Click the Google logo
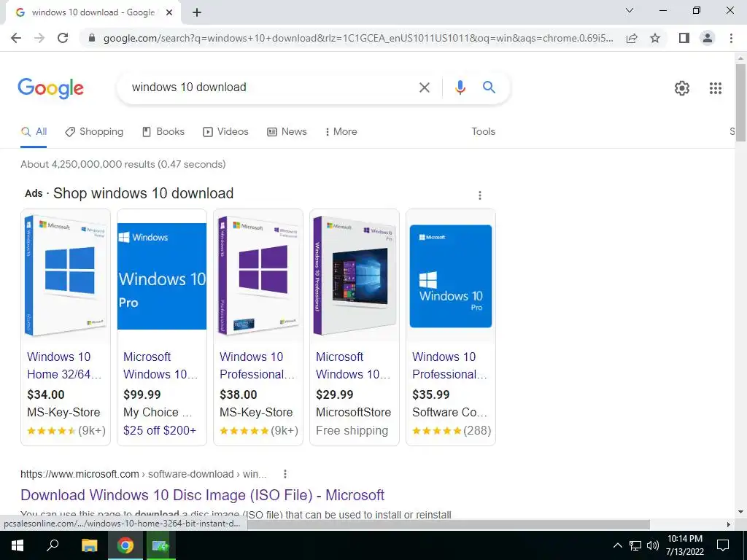The image size is (747, 560). click(51, 88)
